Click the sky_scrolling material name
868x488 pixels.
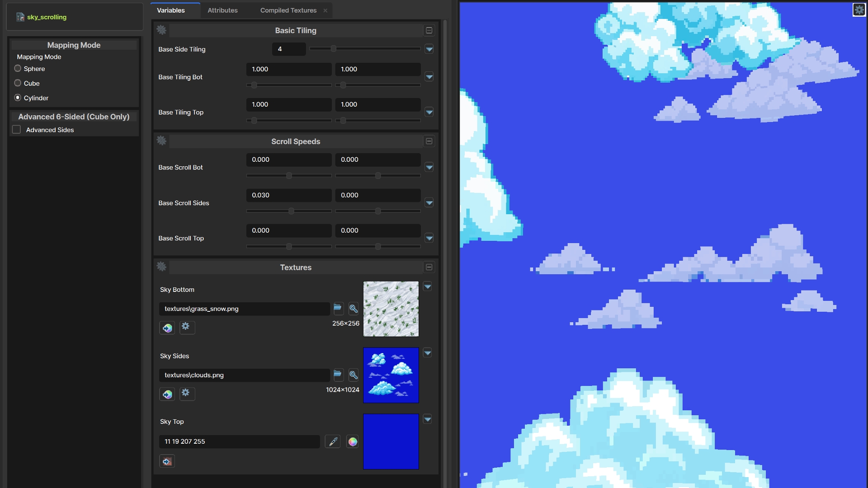tap(47, 17)
